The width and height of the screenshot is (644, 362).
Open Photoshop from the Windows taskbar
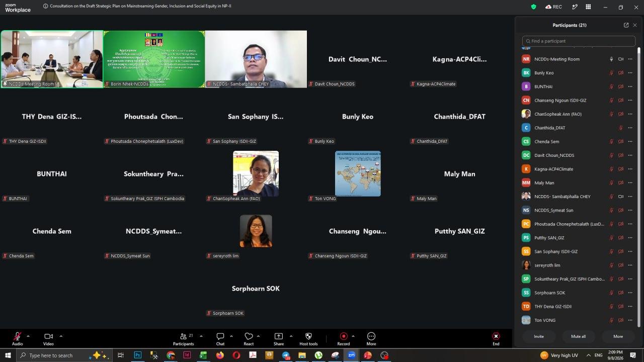(137, 355)
